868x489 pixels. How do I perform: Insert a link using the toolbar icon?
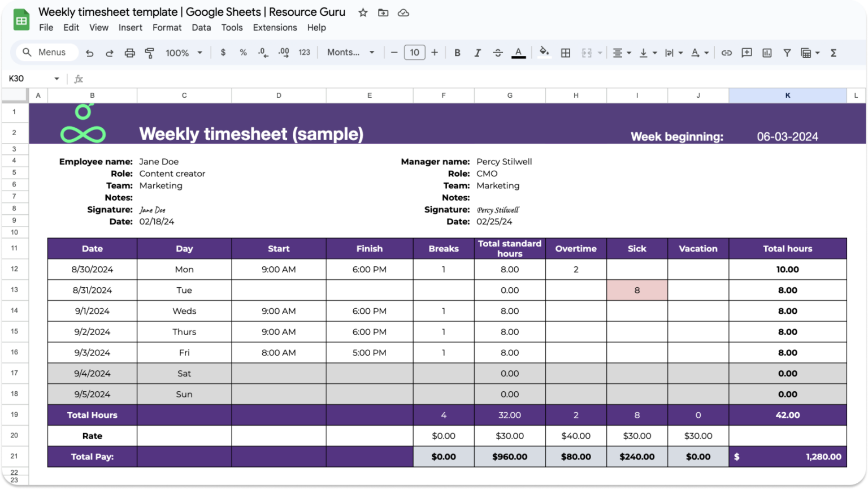tap(727, 53)
